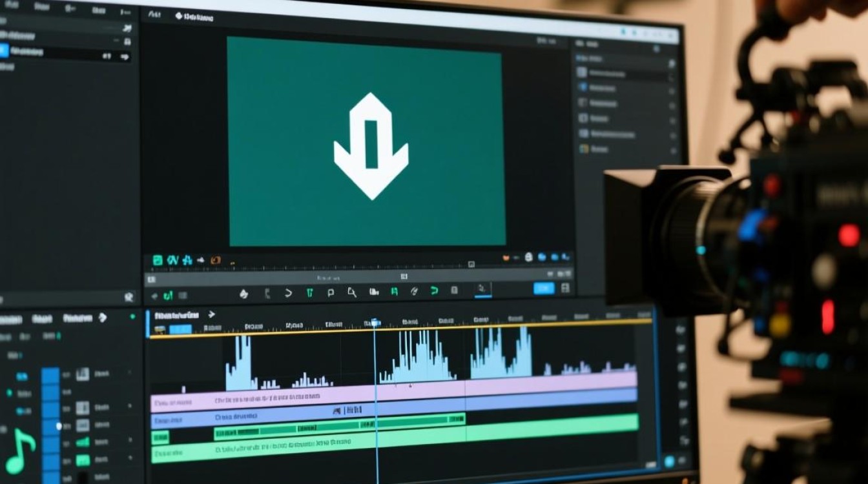Toggle the green status dot in mixer header
This screenshot has height=484, width=868.
132,316
